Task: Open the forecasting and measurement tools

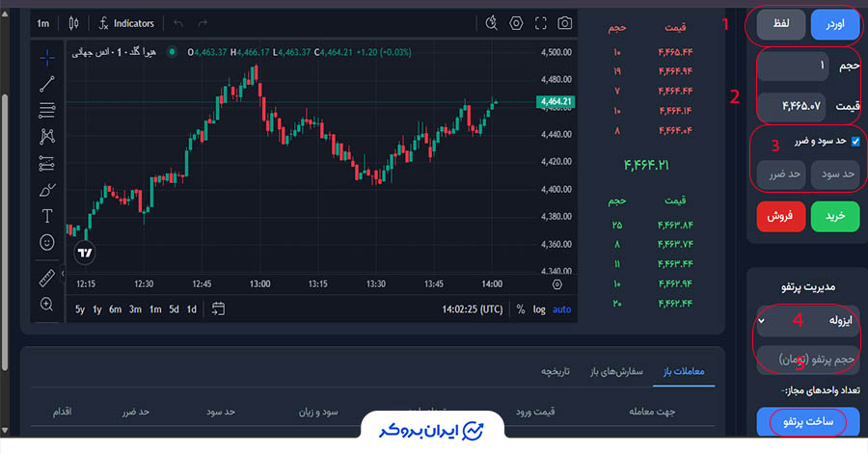Action: (x=47, y=163)
